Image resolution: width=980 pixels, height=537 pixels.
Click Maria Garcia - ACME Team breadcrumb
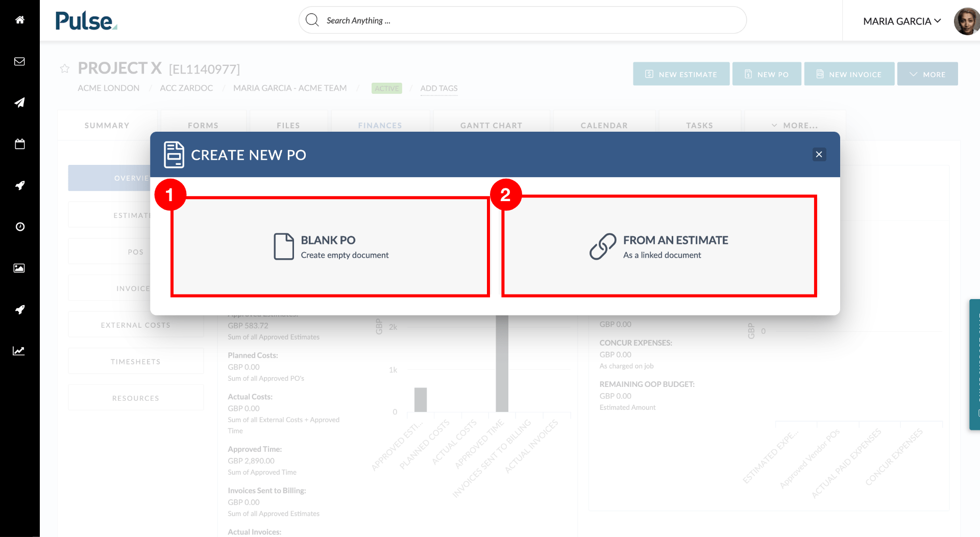(290, 88)
